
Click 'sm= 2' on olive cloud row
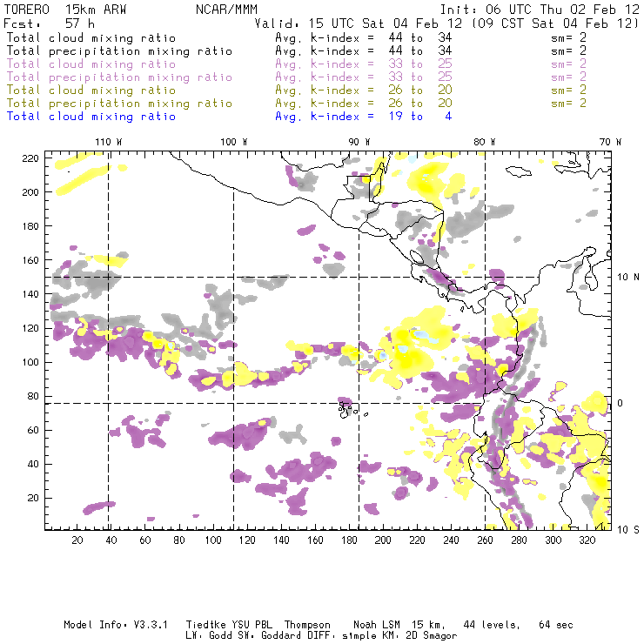(568, 90)
